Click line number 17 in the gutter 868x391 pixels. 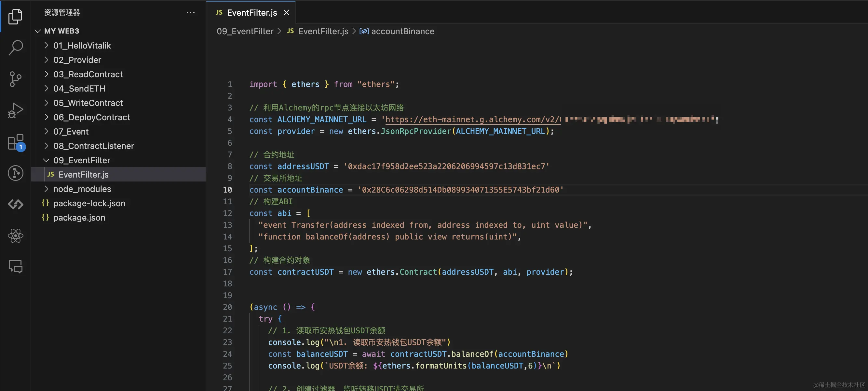[227, 272]
